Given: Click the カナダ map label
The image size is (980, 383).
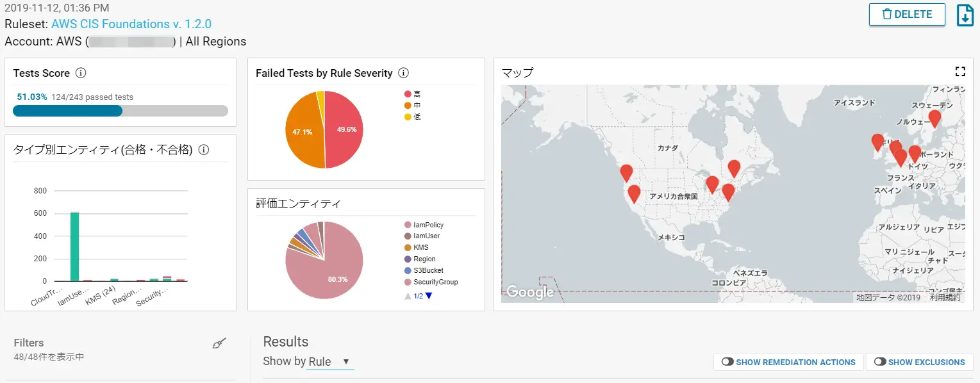Looking at the screenshot, I should coord(667,148).
